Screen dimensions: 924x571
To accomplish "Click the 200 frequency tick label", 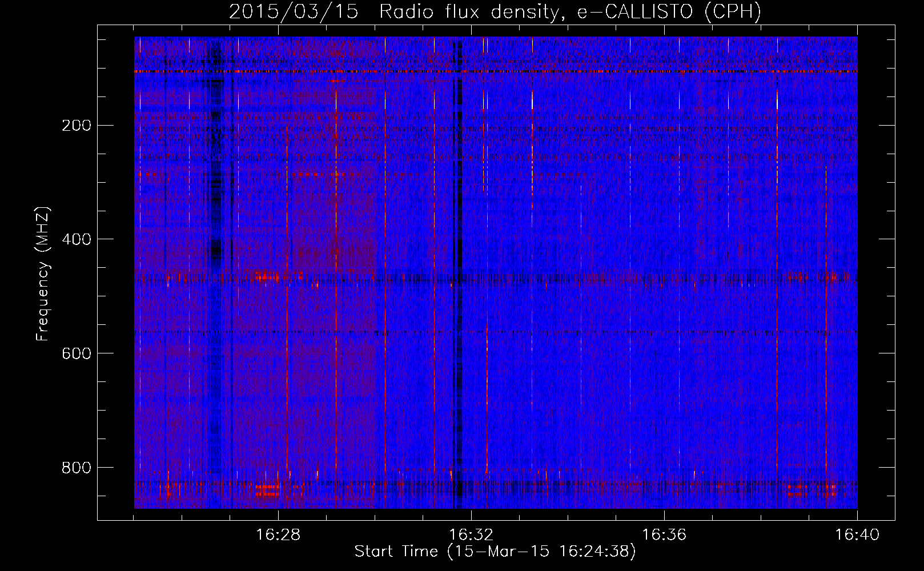I will (76, 125).
